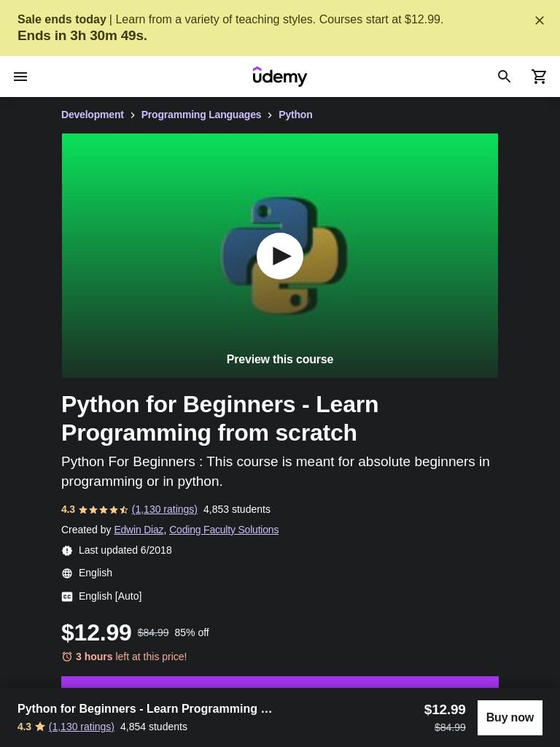Click the crossed-out $84.99 in bottom bar
This screenshot has height=747, width=560.
pyautogui.click(x=450, y=727)
